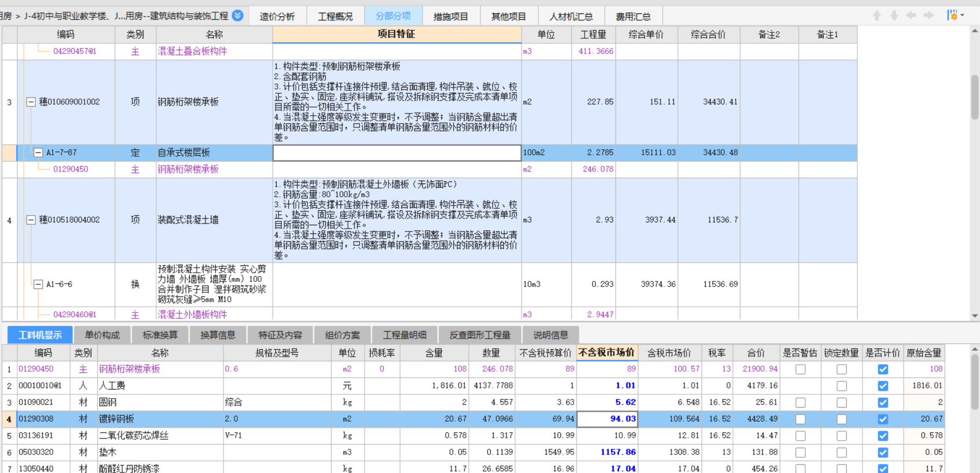Select row 04290460@1 混凝土外墙板构件
The image size is (980, 473).
point(75,315)
